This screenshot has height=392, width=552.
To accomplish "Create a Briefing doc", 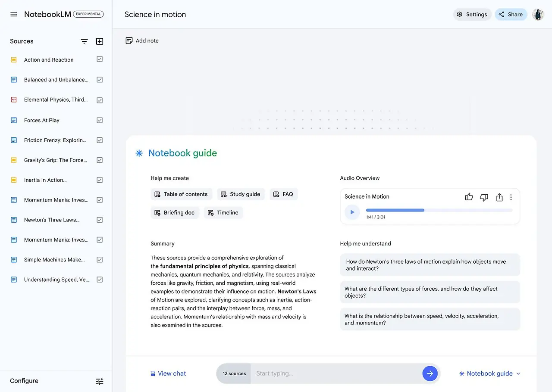I will [175, 212].
